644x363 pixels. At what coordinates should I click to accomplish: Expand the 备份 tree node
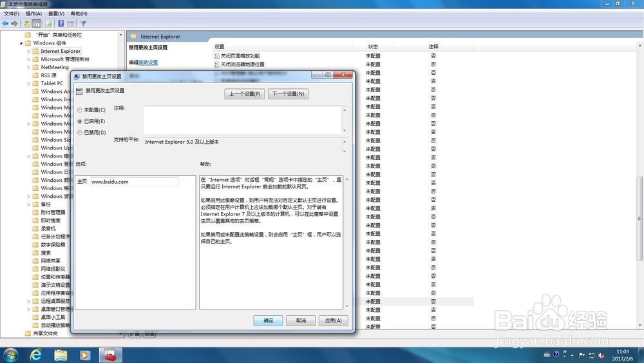click(29, 204)
